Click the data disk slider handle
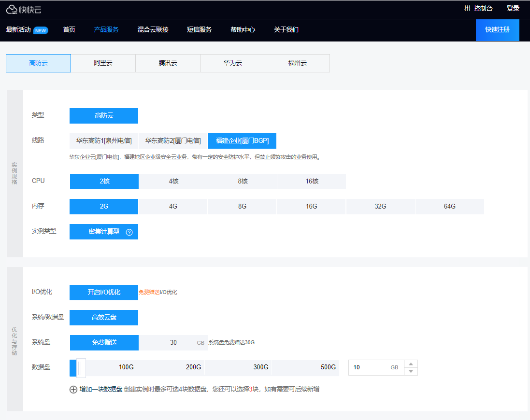The height and width of the screenshot is (420, 530). tap(81, 368)
